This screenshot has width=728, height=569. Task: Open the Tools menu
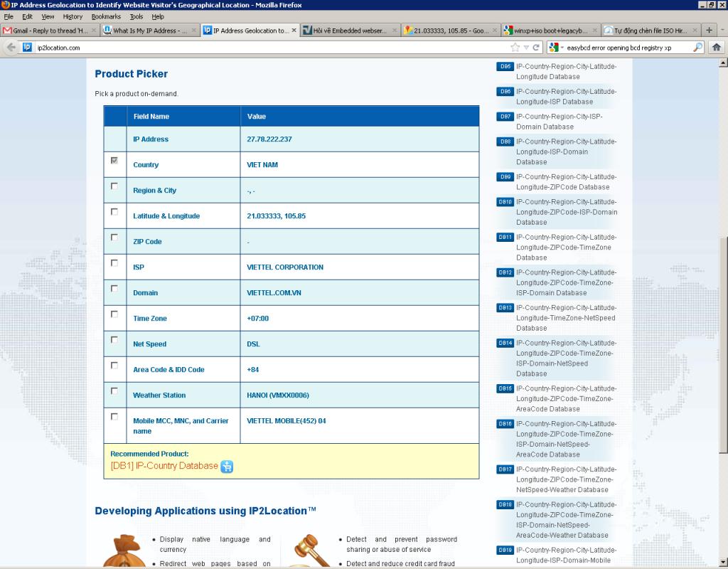[x=136, y=17]
